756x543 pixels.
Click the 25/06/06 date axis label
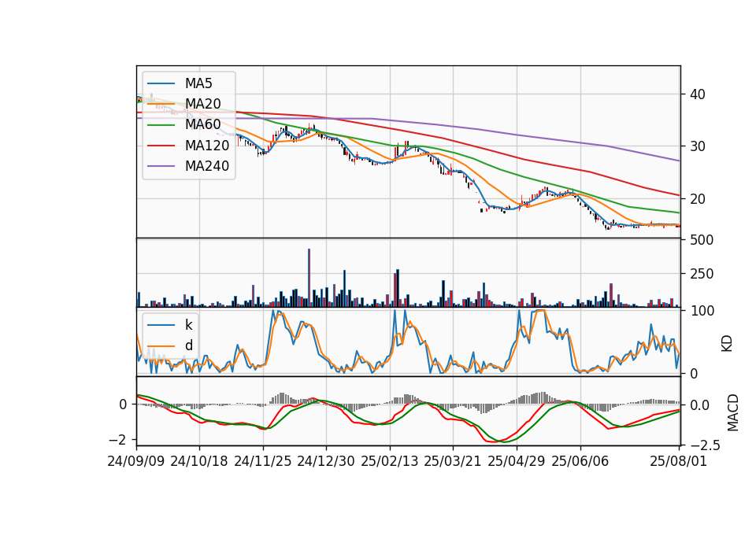point(580,461)
